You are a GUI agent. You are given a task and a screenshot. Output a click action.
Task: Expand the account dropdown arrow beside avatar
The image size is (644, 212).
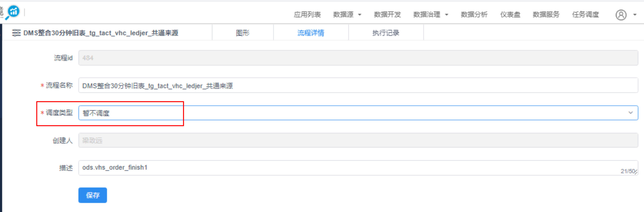[635, 15]
